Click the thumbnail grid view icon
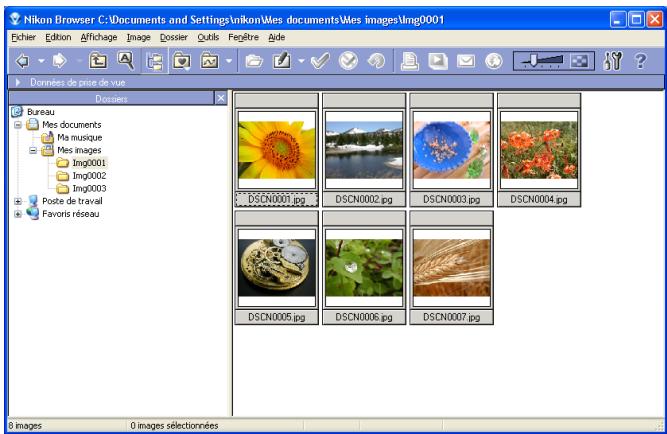 (x=579, y=61)
